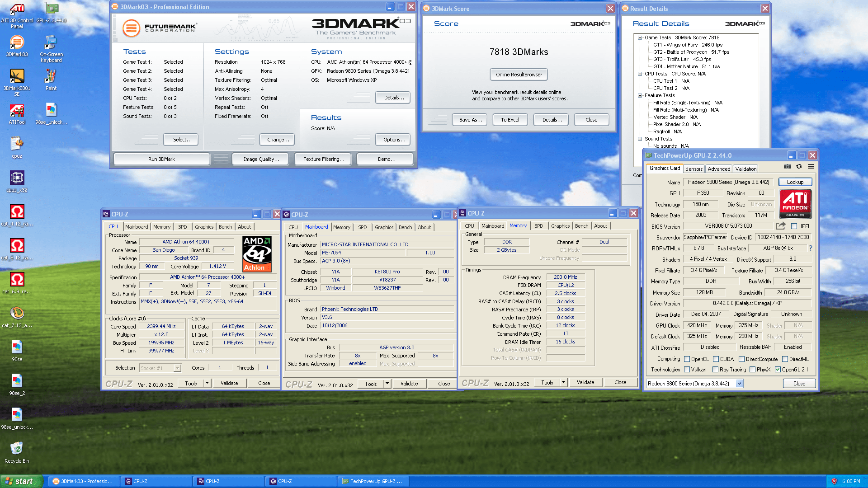Image resolution: width=868 pixels, height=488 pixels.
Task: Open the Socket #1 selection dropdown
Action: pos(177,368)
